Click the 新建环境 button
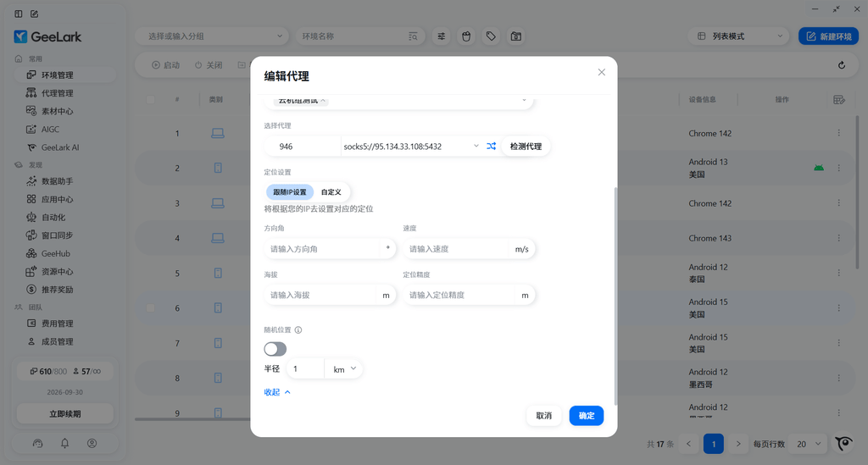Image resolution: width=868 pixels, height=465 pixels. (x=828, y=36)
